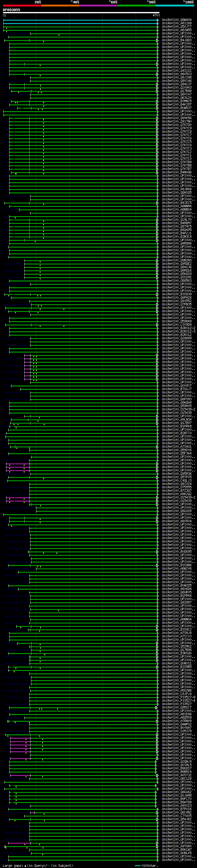Select the UniRef100_A7S4U1 hit label
The image size is (197, 868).
(177, 447)
